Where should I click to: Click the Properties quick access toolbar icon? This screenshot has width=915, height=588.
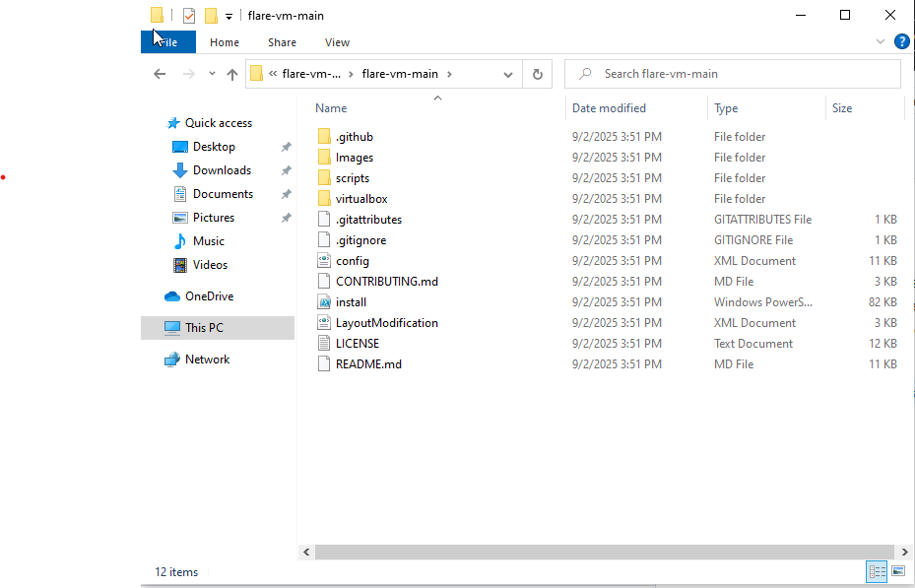click(188, 15)
